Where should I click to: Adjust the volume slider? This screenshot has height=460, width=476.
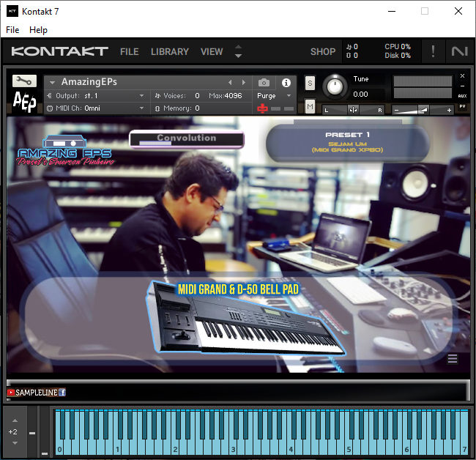pyautogui.click(x=423, y=110)
